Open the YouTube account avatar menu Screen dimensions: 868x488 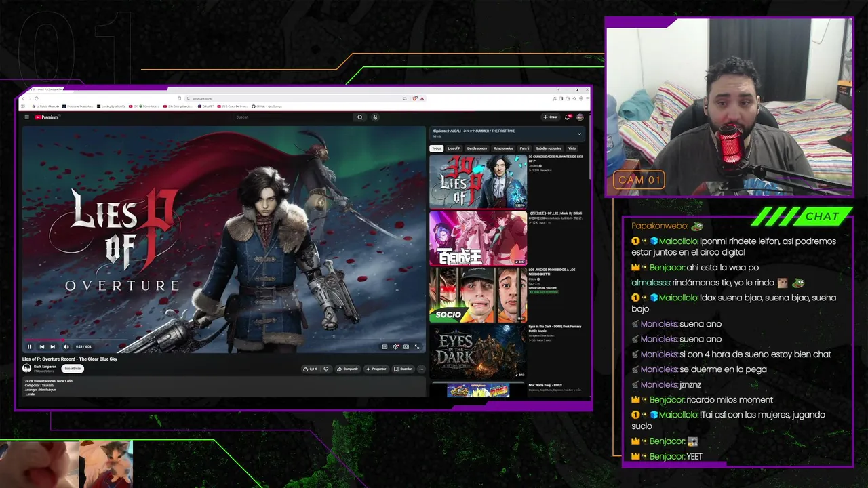tap(580, 117)
